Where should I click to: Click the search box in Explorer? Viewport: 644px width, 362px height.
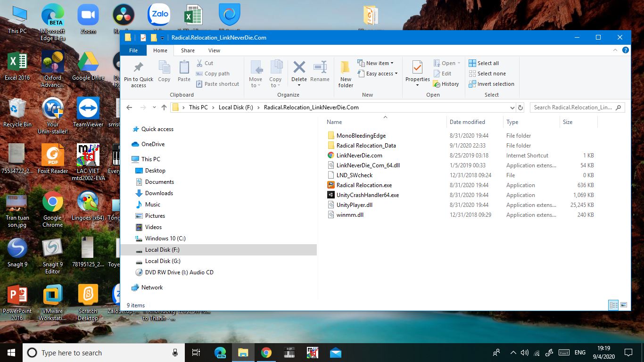pyautogui.click(x=573, y=107)
